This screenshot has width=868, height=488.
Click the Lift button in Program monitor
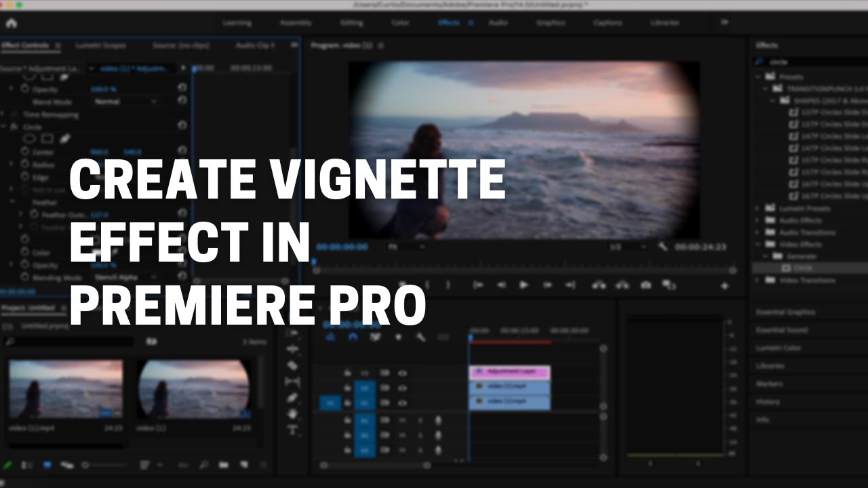coord(599,285)
